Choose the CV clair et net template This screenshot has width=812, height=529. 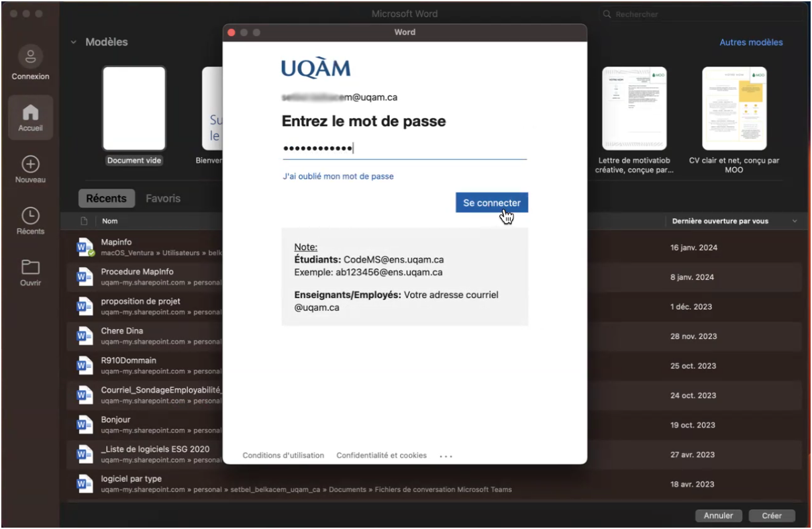(734, 108)
